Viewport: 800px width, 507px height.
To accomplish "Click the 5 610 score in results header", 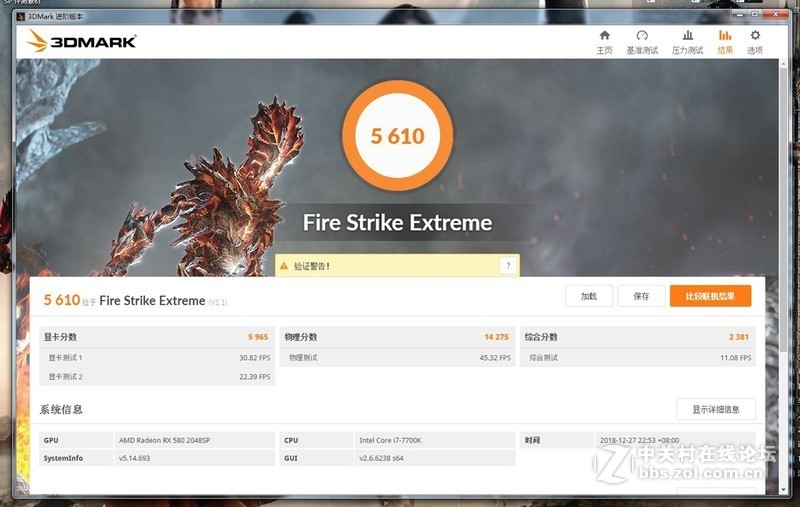I will [62, 300].
